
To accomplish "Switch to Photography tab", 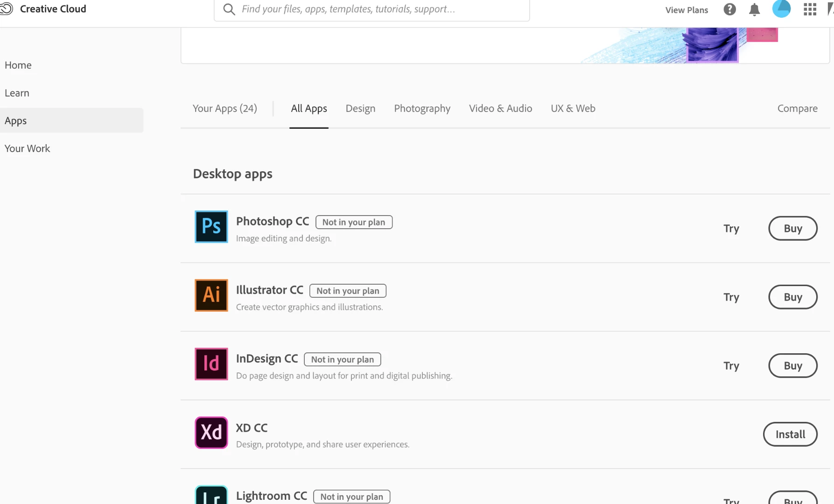I will (422, 108).
